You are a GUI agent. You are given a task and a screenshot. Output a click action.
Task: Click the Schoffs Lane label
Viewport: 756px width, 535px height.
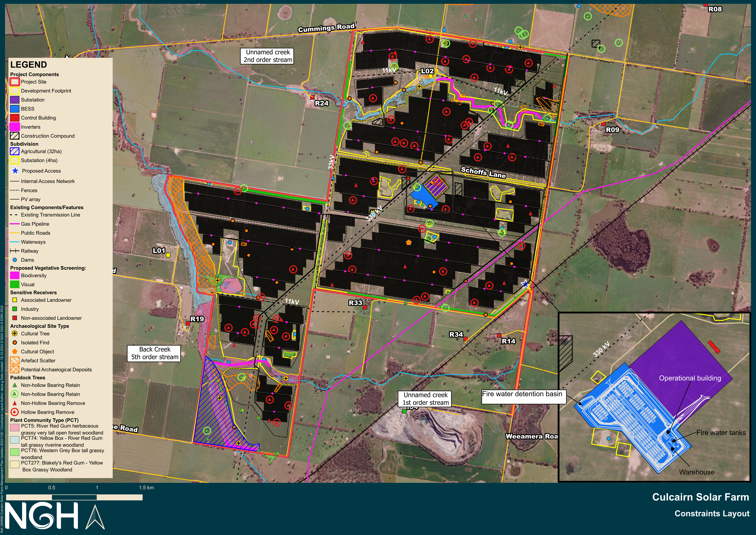pyautogui.click(x=483, y=172)
